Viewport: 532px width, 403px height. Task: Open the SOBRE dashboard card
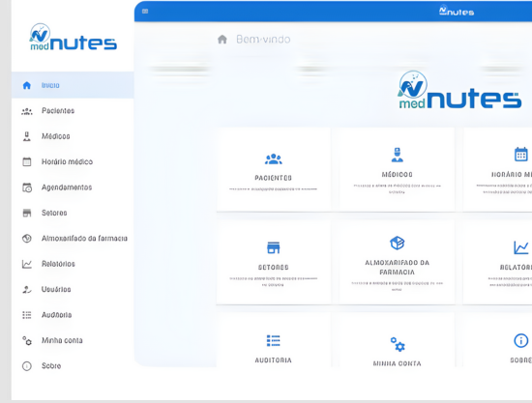coord(497,340)
